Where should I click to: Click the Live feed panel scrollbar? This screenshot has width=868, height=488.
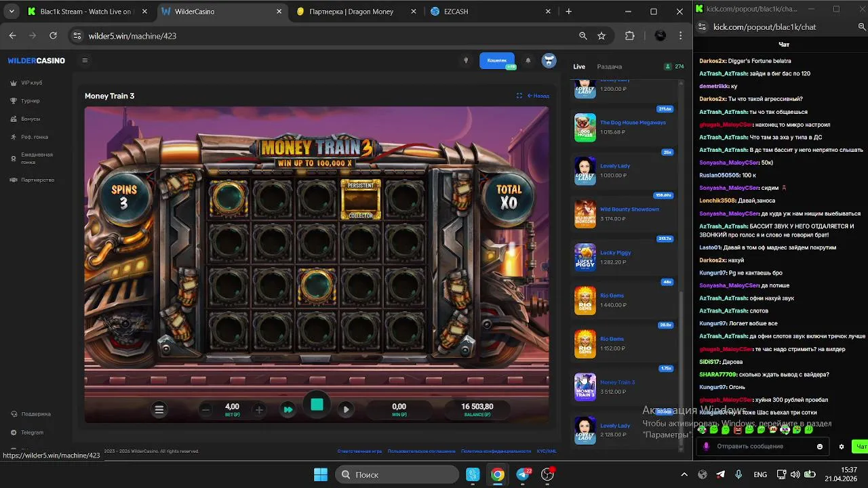point(682,369)
